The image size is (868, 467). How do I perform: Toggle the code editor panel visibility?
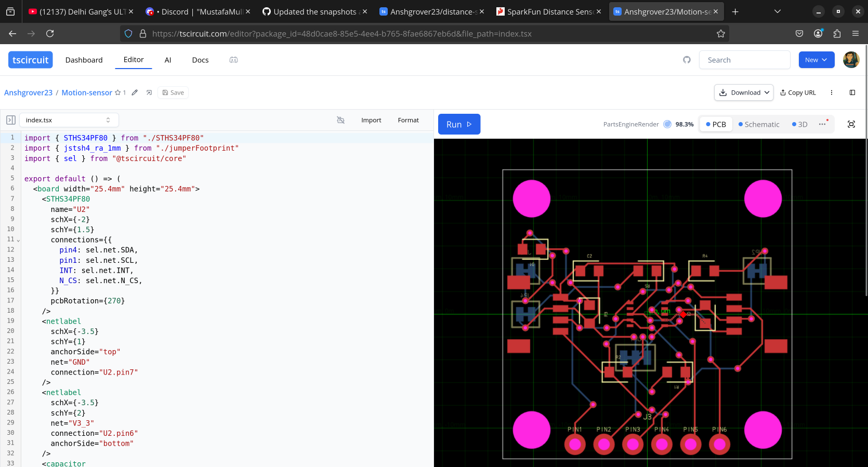(x=852, y=92)
